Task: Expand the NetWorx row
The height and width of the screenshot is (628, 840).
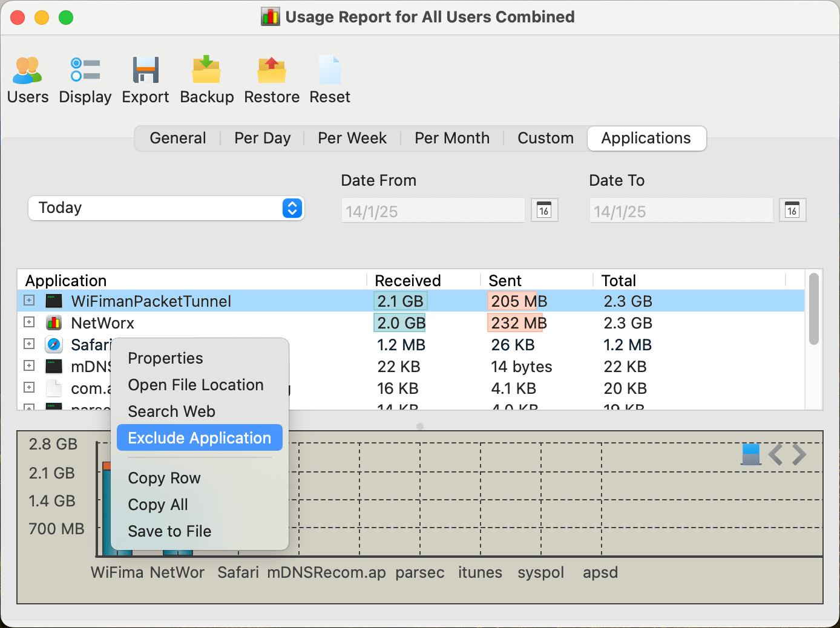Action: [29, 322]
